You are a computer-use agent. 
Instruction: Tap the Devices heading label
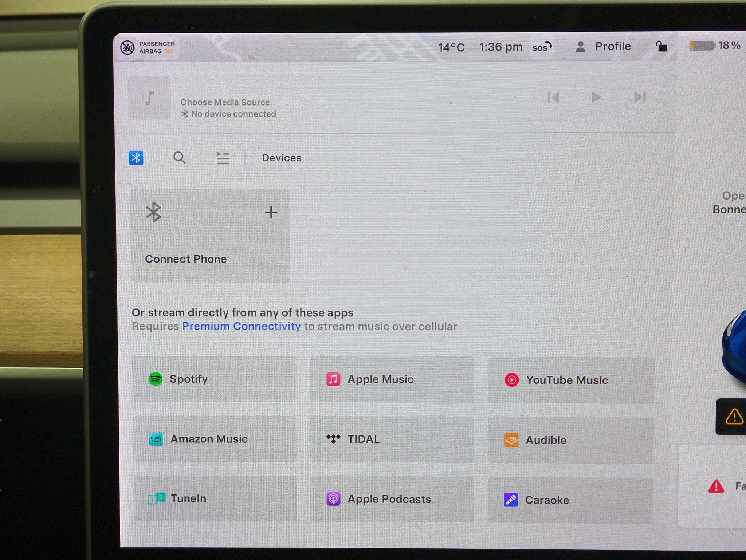click(282, 158)
